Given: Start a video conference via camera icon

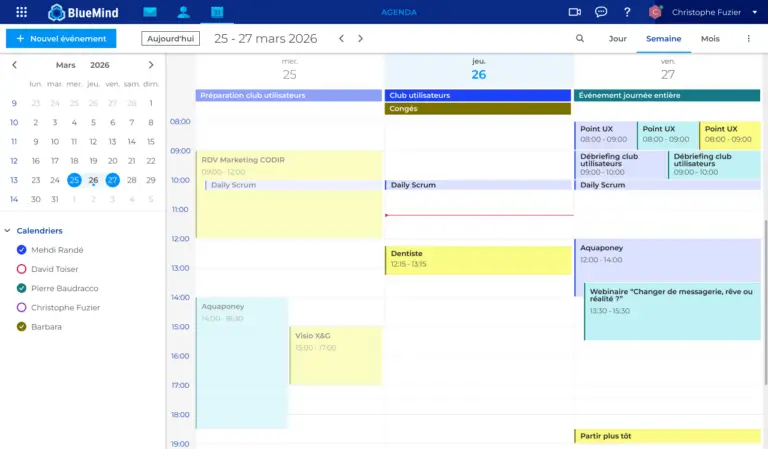Looking at the screenshot, I should tap(575, 12).
